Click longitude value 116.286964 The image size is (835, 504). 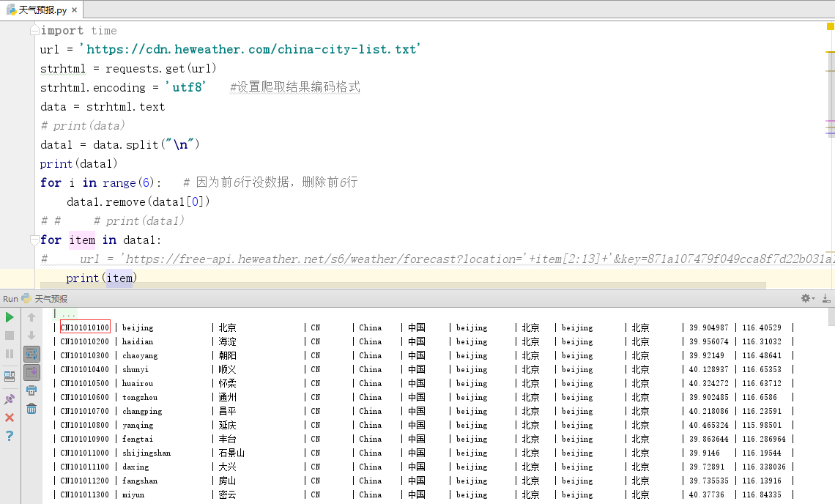click(x=764, y=439)
